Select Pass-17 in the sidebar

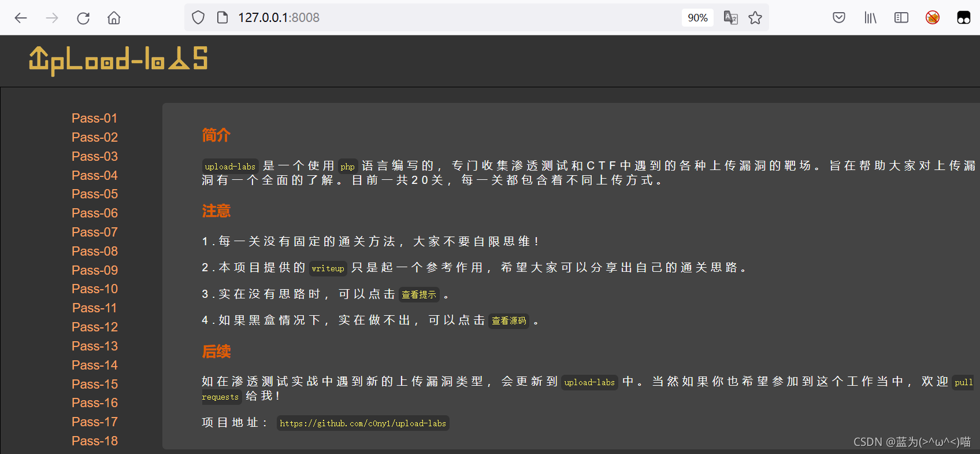95,422
